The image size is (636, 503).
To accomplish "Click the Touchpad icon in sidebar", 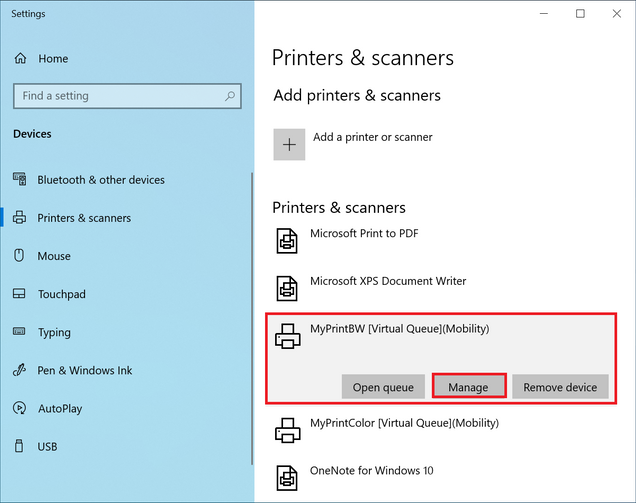I will coord(19,294).
